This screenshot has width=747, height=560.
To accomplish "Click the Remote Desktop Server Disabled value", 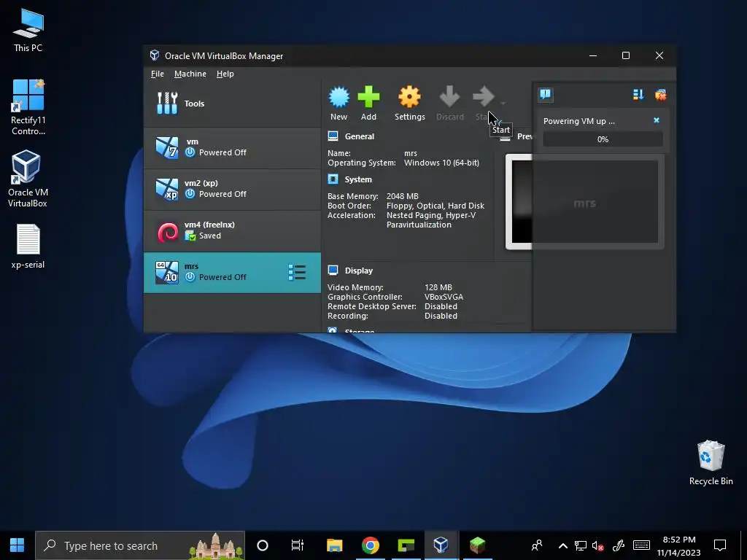I will pos(441,306).
